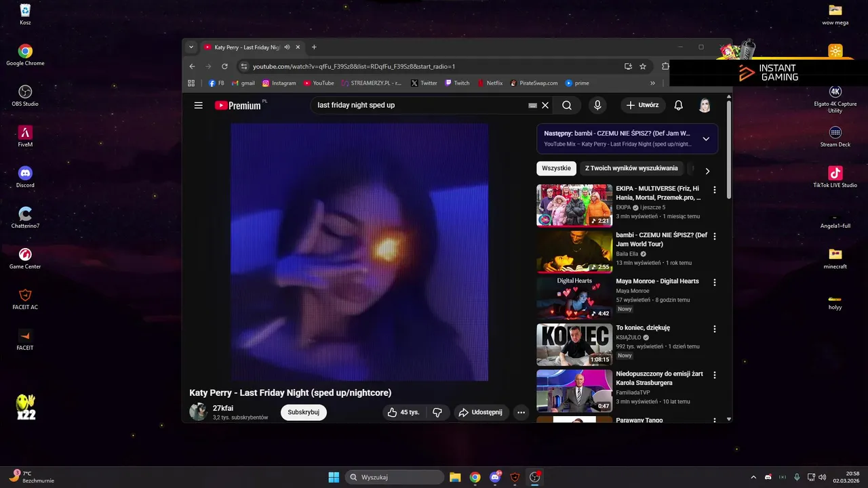Open the FACEIT AC desktop icon
Image resolution: width=868 pixels, height=488 pixels.
[25, 299]
